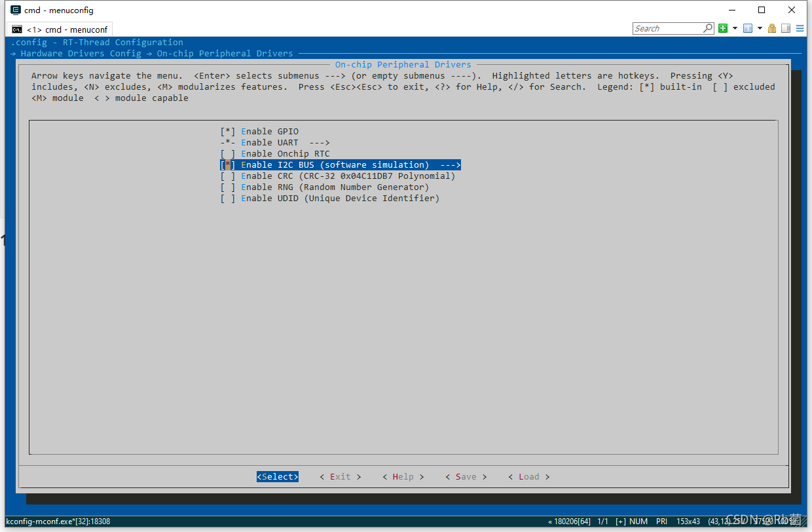Toggle the Enable RNG checkbox

(228, 187)
